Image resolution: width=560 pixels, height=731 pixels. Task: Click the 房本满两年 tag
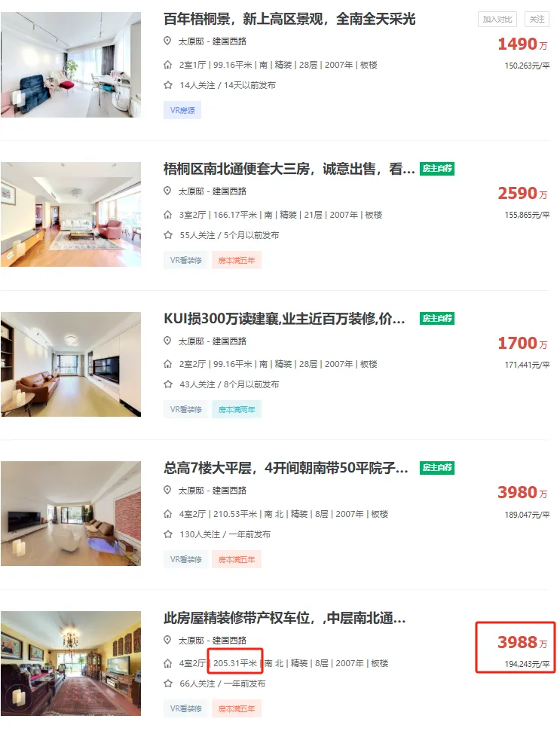237,410
